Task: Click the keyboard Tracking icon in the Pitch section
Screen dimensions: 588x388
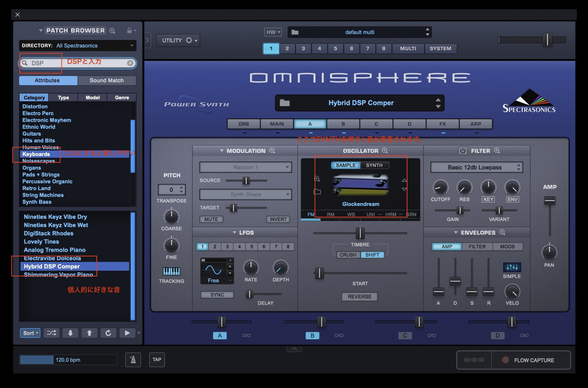Action: (171, 271)
